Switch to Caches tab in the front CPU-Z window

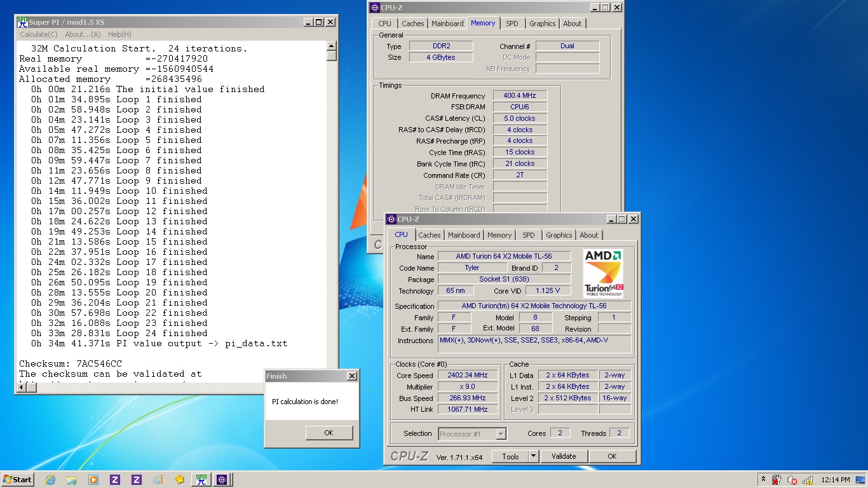point(430,235)
